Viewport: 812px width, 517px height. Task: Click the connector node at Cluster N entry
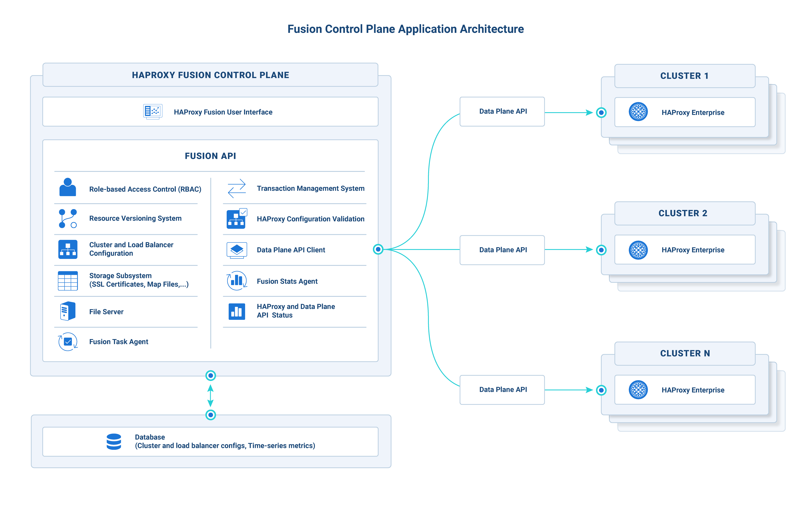(601, 390)
